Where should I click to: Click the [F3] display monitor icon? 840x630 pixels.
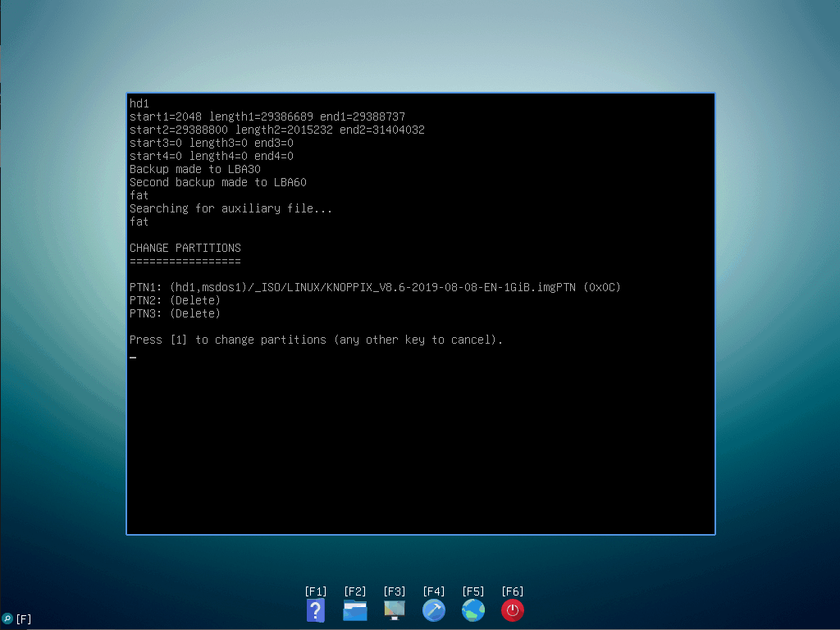pos(395,610)
